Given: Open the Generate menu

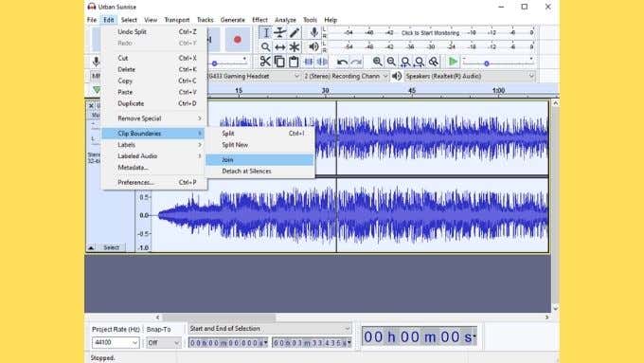Looking at the screenshot, I should tap(232, 20).
